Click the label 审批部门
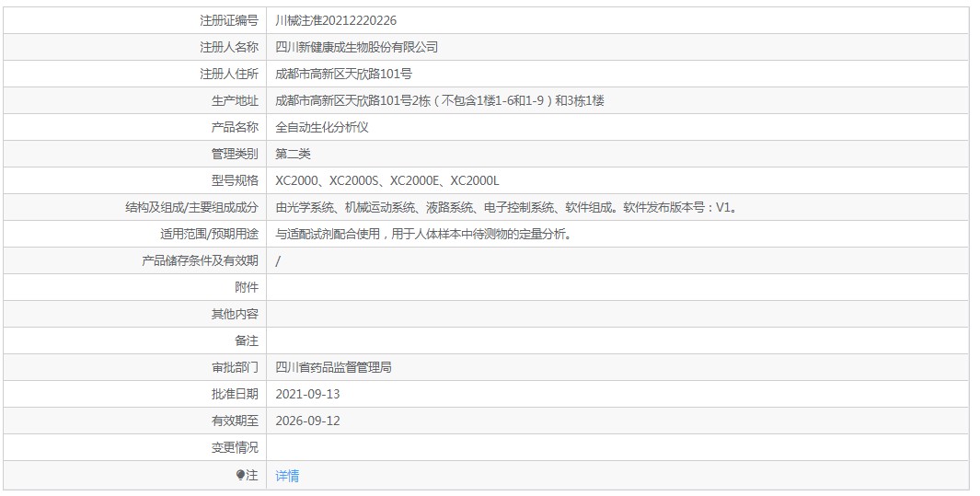Image resolution: width=980 pixels, height=496 pixels. click(235, 368)
